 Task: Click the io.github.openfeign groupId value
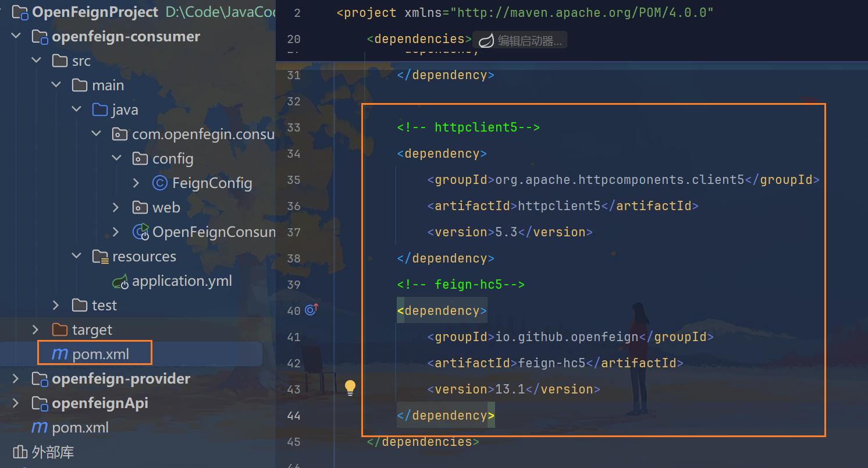click(567, 337)
